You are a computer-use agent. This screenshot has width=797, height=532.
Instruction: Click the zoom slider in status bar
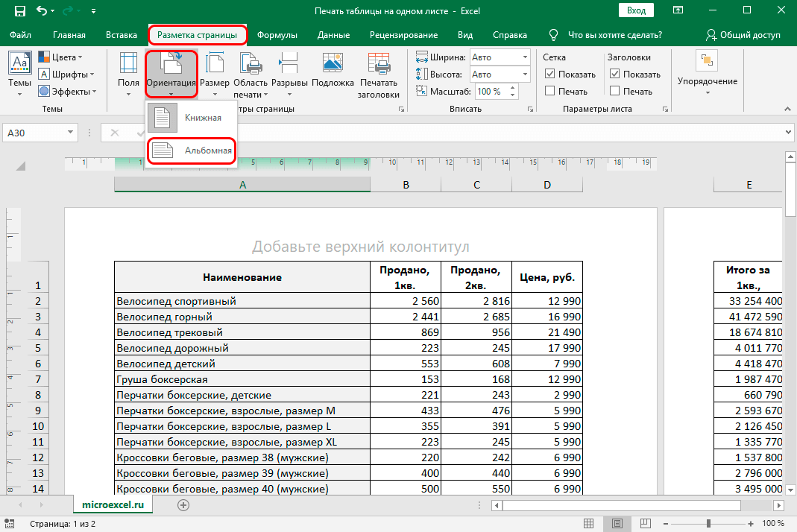(708, 524)
